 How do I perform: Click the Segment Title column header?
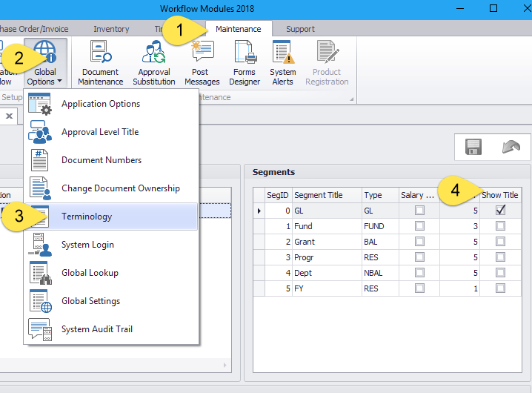[326, 195]
